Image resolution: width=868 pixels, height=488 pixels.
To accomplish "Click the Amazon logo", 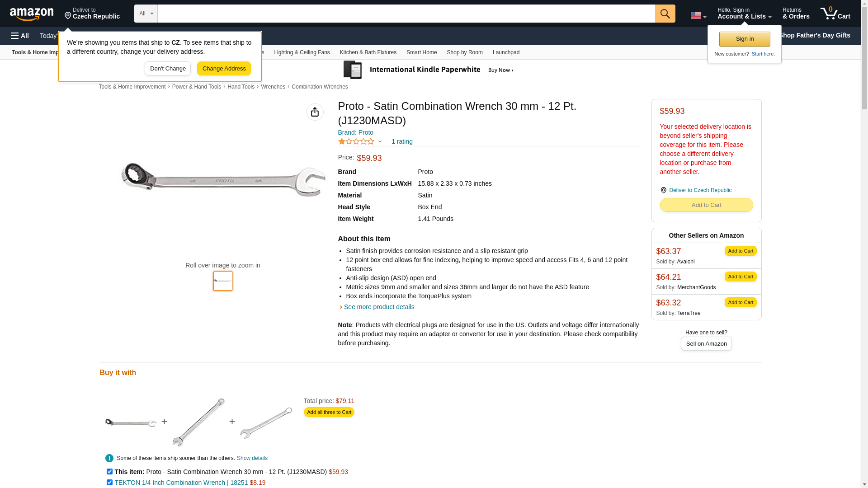I will click(x=32, y=14).
